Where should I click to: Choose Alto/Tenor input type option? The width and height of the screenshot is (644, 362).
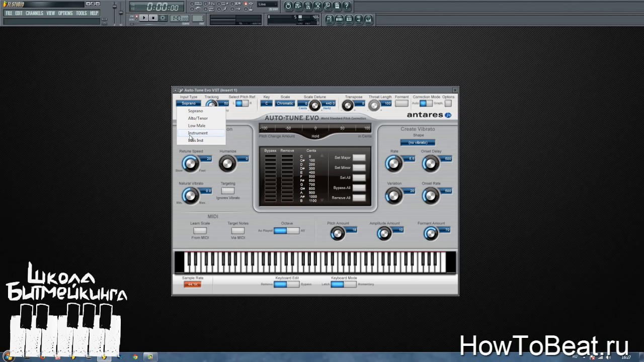pyautogui.click(x=201, y=118)
